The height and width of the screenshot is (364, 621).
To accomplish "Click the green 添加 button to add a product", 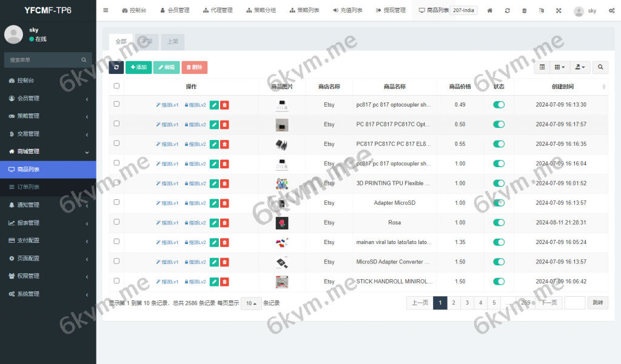I will coord(138,67).
